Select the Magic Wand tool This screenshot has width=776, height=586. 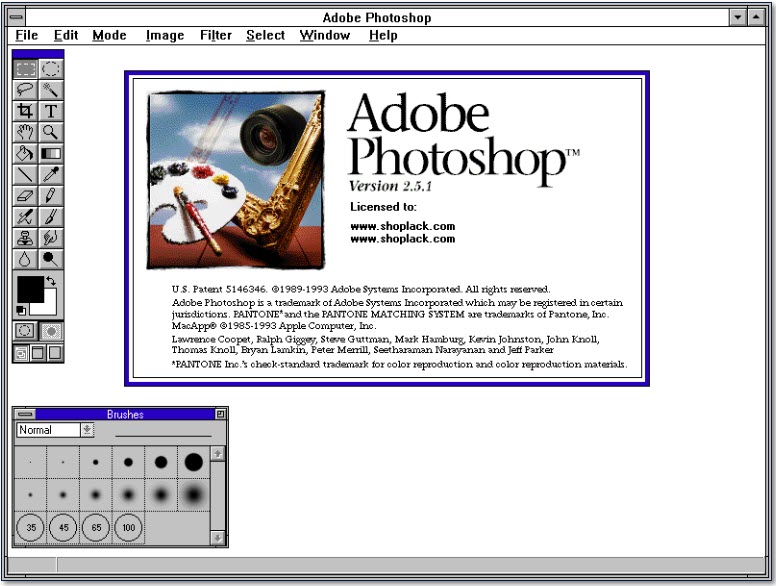[50, 90]
